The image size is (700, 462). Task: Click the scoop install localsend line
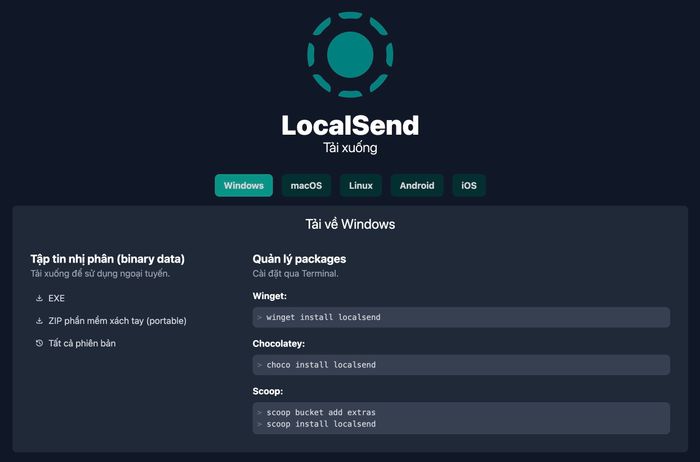[321, 424]
